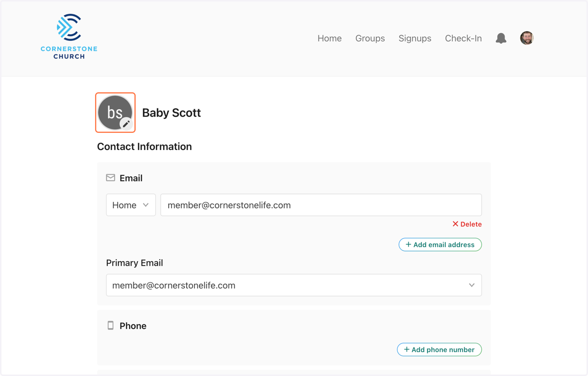Expand the Primary Email dropdown

[294, 285]
